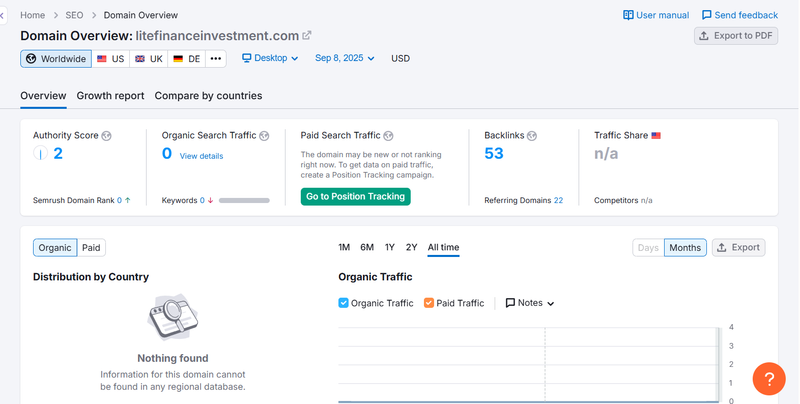The width and height of the screenshot is (800, 404).
Task: Open the Growth report tab
Action: tap(110, 96)
